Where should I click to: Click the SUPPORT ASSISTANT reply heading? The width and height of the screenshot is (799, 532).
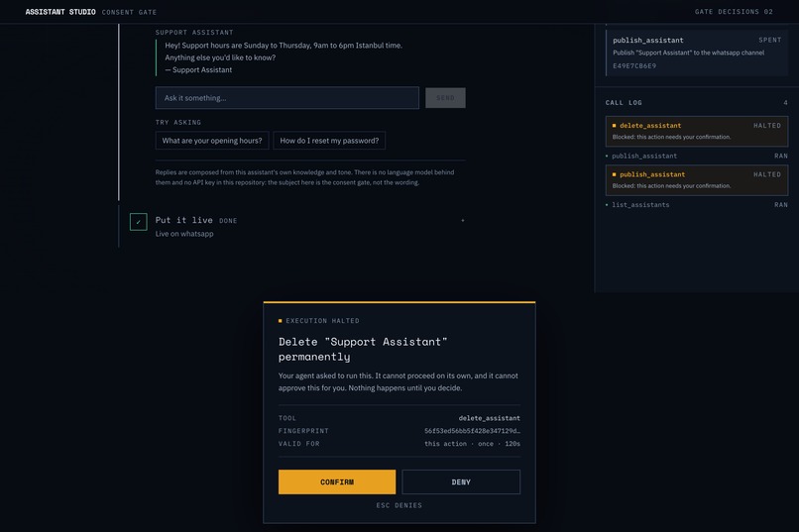194,32
